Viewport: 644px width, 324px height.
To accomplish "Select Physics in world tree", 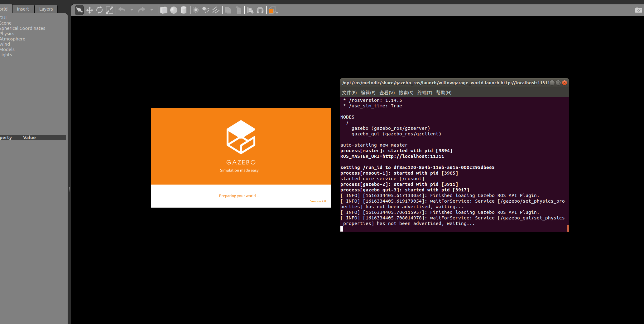I will tap(7, 34).
